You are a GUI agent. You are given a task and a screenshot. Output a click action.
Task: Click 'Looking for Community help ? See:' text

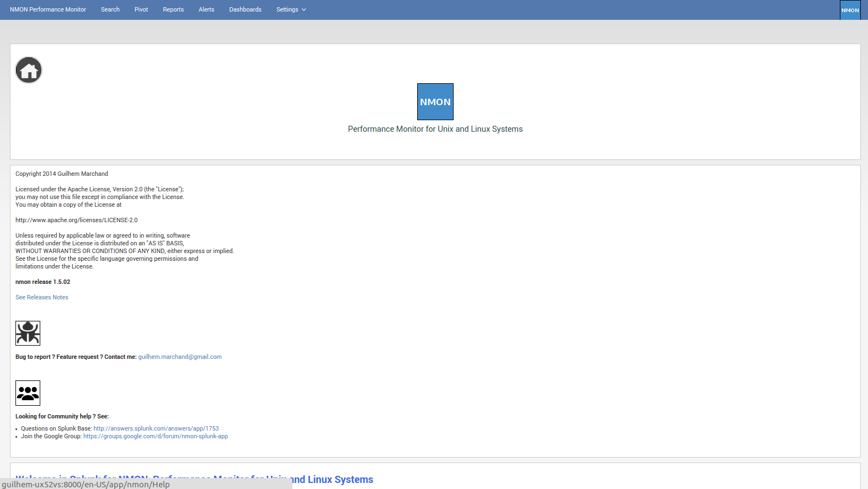(62, 416)
